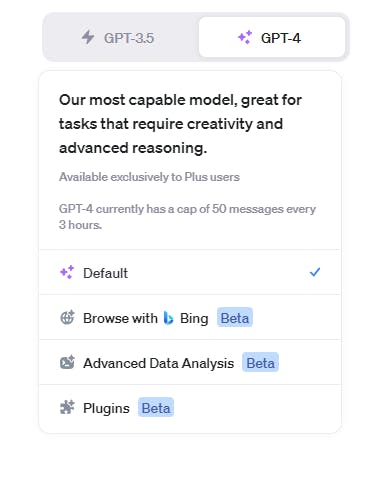This screenshot has width=373, height=483.
Task: Click the Beta badge next to Plugins
Action: 156,407
